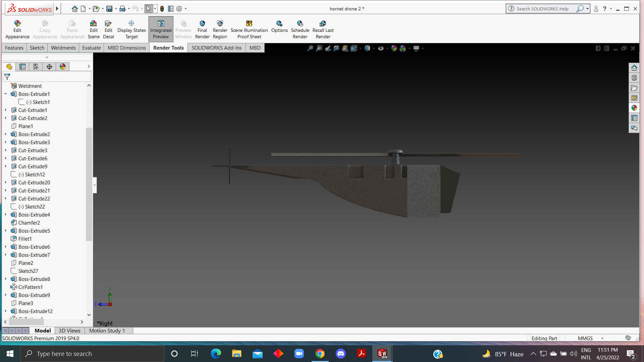The height and width of the screenshot is (362, 644).
Task: Expand the Cut-Extrude20 tree node
Action: [6, 182]
